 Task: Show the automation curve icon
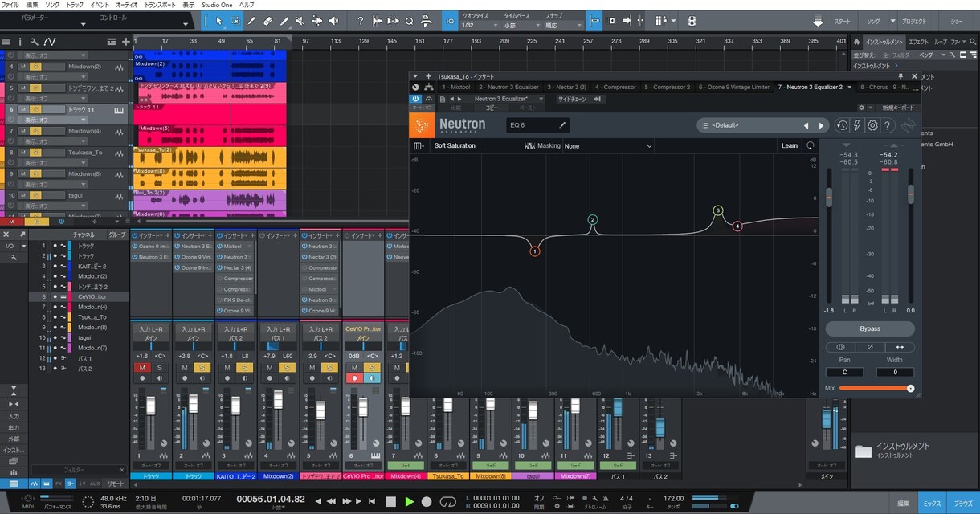(x=50, y=41)
